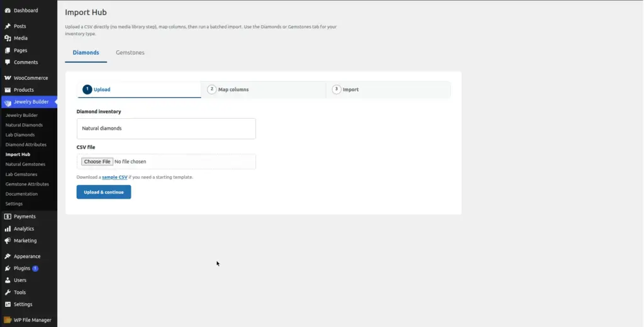Open Gemstone Attributes submenu item
This screenshot has width=644, height=327.
coord(27,184)
